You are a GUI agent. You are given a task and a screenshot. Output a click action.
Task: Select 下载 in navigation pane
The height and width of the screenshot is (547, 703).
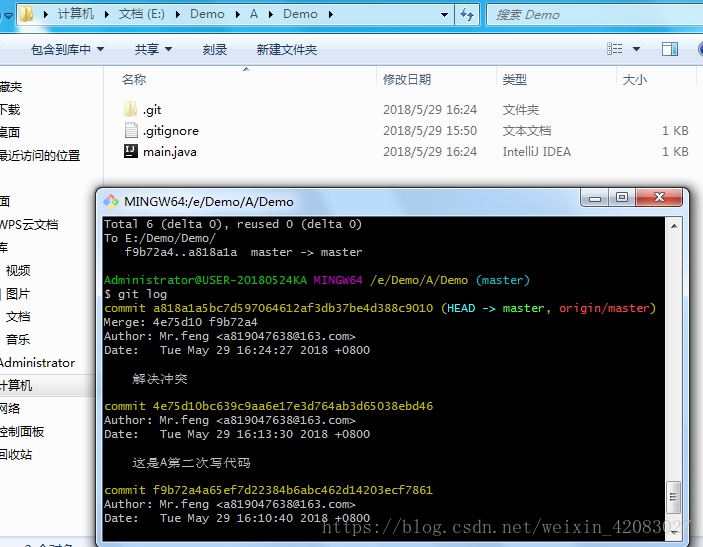tap(10, 109)
